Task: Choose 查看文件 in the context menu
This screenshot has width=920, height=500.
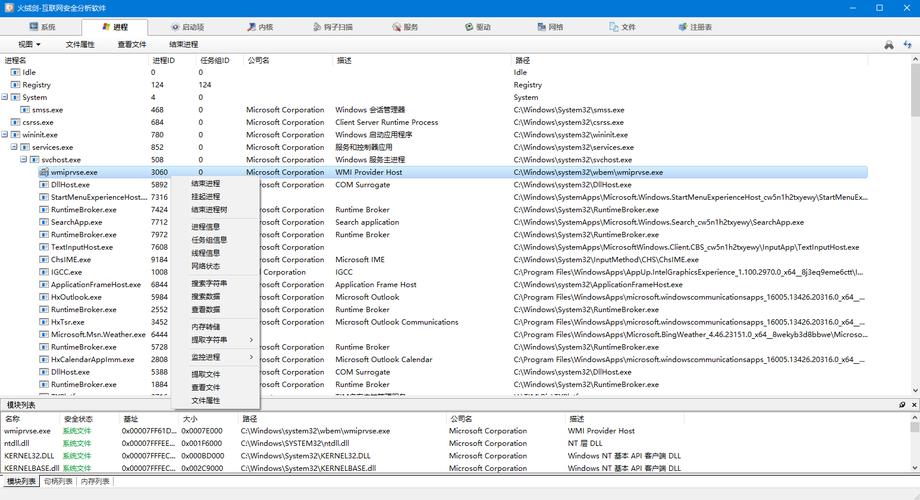Action: point(205,387)
